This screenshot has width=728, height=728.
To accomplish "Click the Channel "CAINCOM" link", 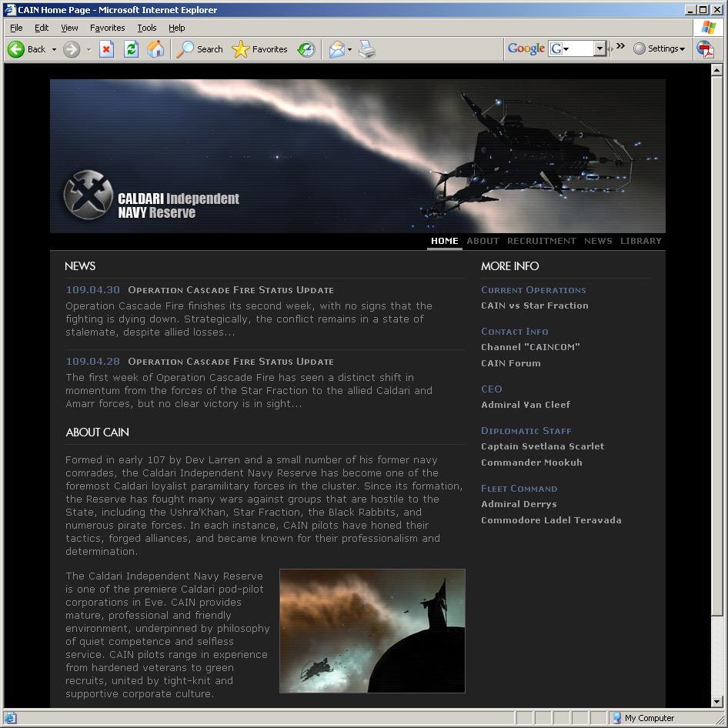I will [x=530, y=347].
